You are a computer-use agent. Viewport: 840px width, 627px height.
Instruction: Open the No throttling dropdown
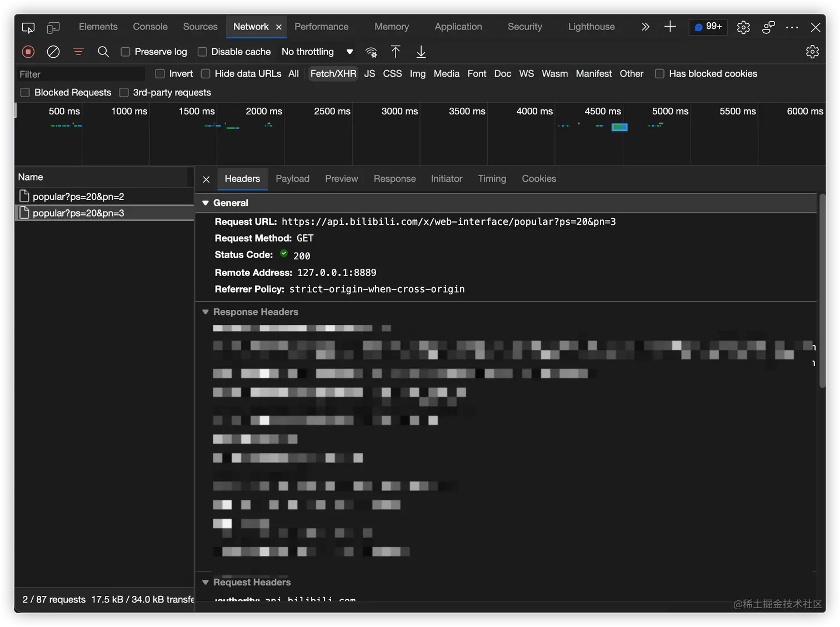click(317, 52)
